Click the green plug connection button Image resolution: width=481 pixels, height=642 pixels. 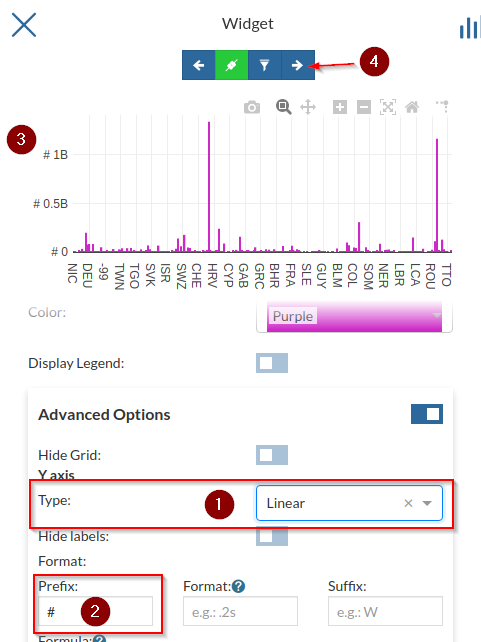coord(232,65)
